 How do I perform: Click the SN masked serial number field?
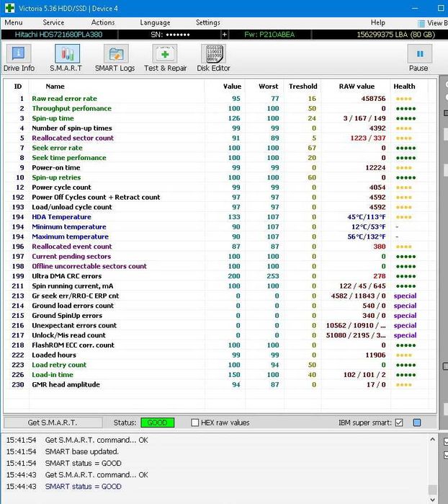click(170, 35)
